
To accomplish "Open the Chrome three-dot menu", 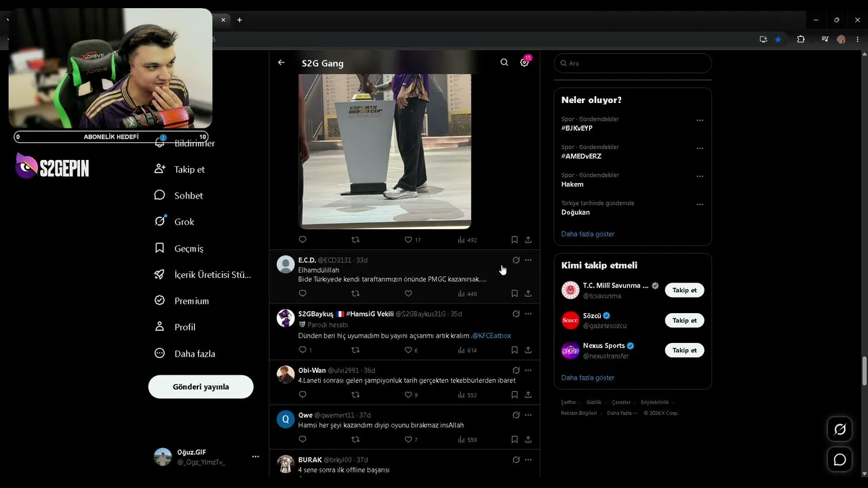I will (x=857, y=39).
